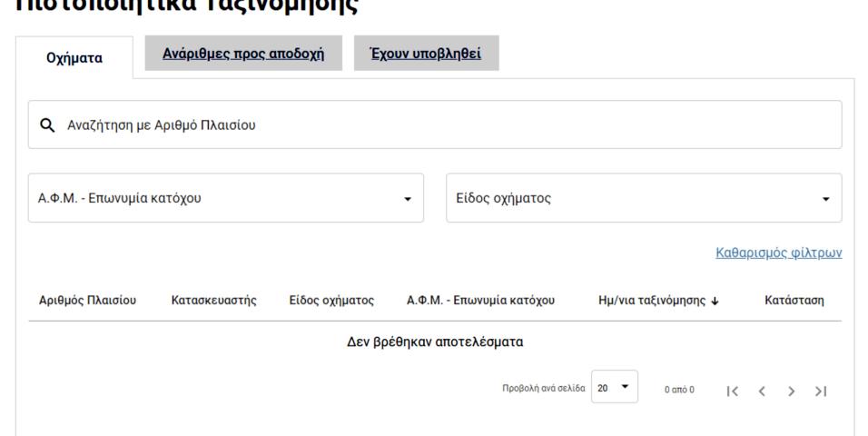The height and width of the screenshot is (436, 868).
Task: Click the Είδος οχήματος table column header
Action: [x=331, y=301]
